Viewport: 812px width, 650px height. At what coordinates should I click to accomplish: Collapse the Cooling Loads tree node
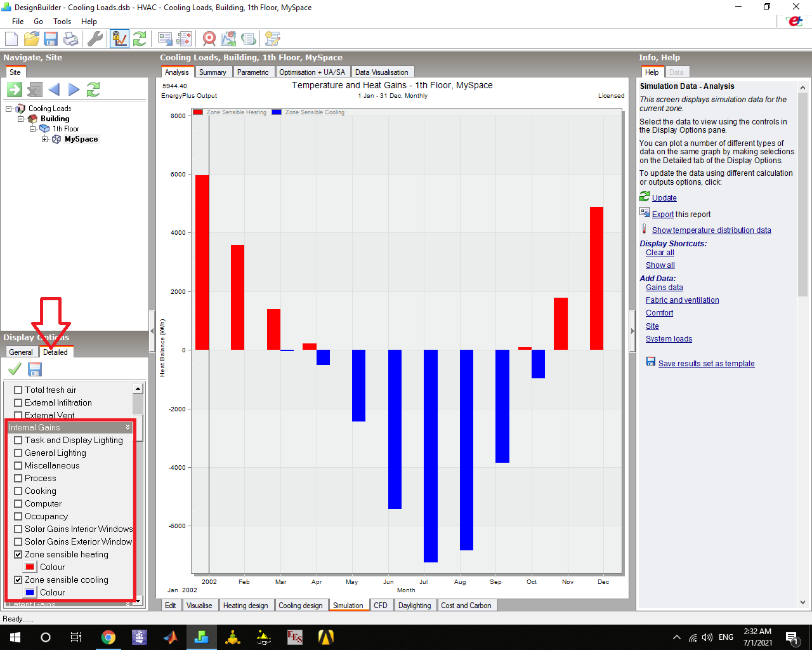tap(10, 109)
